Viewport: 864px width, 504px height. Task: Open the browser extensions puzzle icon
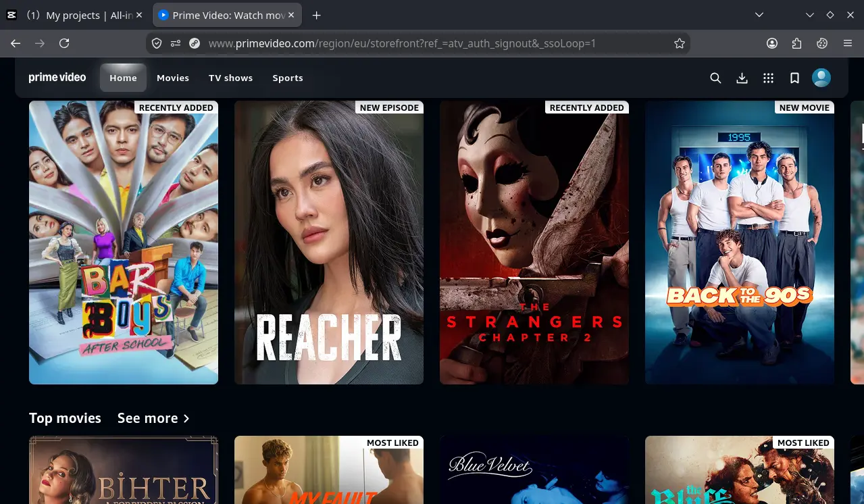[797, 43]
